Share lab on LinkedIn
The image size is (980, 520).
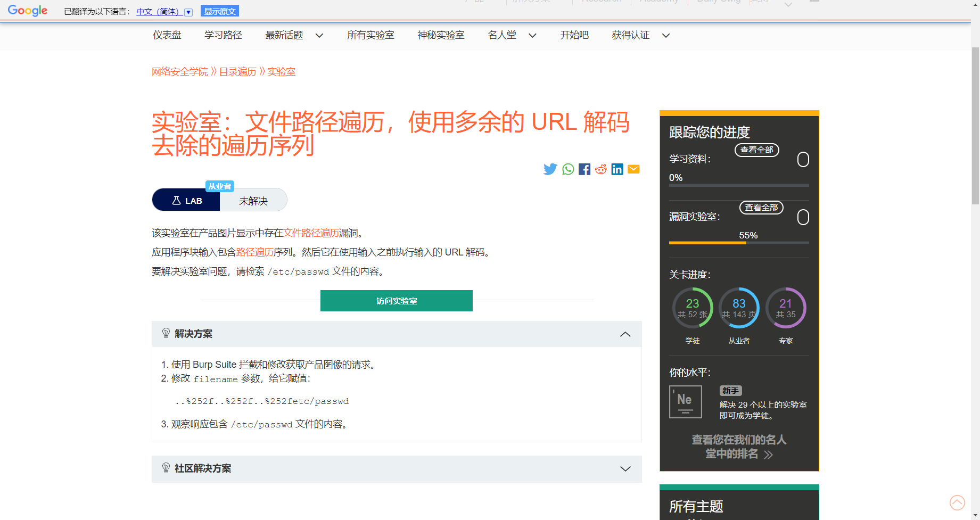(x=617, y=169)
